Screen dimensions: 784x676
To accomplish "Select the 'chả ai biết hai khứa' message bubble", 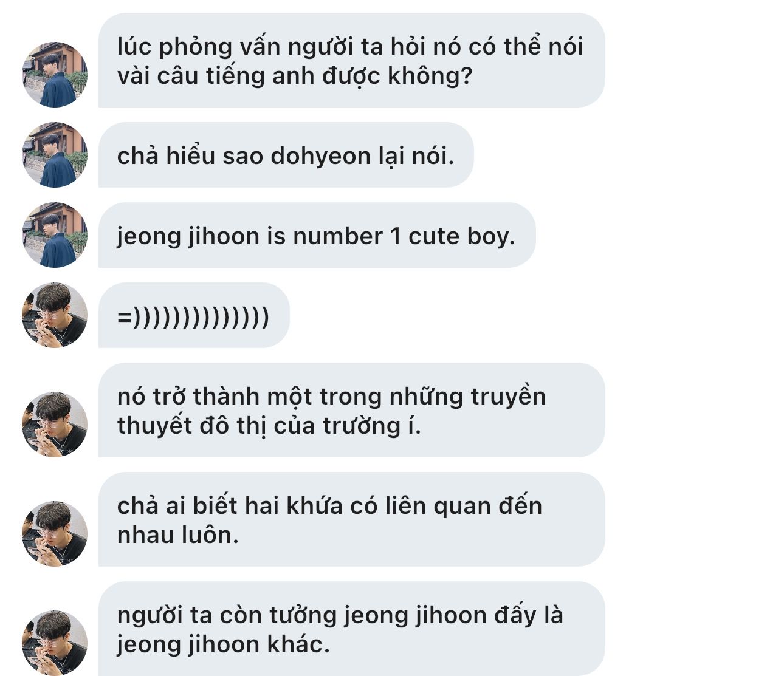I will (351, 519).
